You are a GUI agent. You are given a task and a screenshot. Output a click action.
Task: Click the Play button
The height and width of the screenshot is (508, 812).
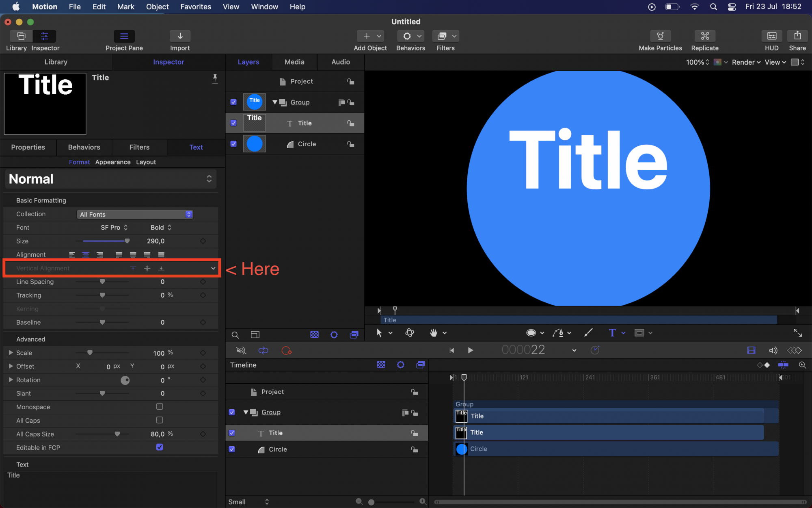(470, 350)
